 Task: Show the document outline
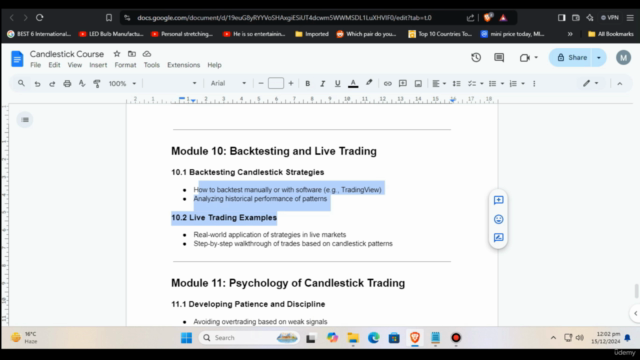(25, 120)
